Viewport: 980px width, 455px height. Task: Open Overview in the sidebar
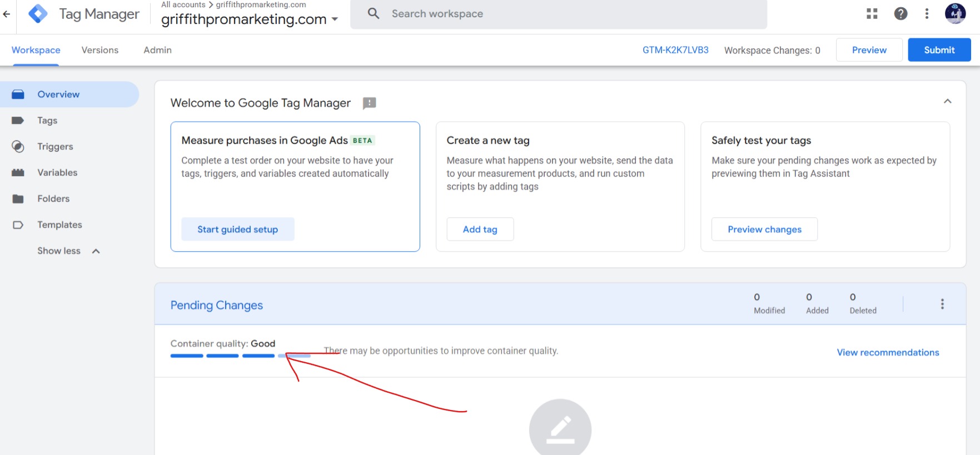[69, 94]
